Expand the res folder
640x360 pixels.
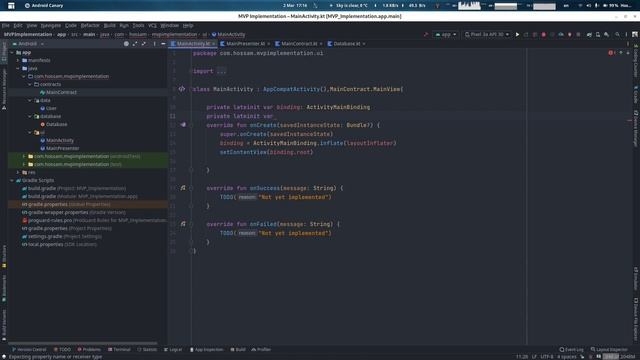click(18, 172)
